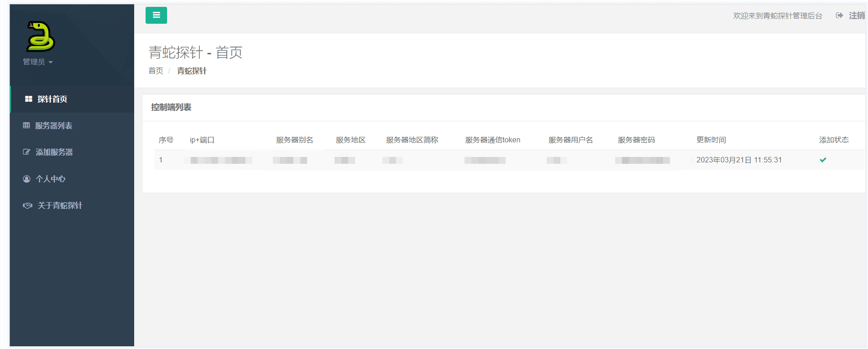This screenshot has width=868, height=349.
Task: Click the ip+端口 column header
Action: [202, 140]
